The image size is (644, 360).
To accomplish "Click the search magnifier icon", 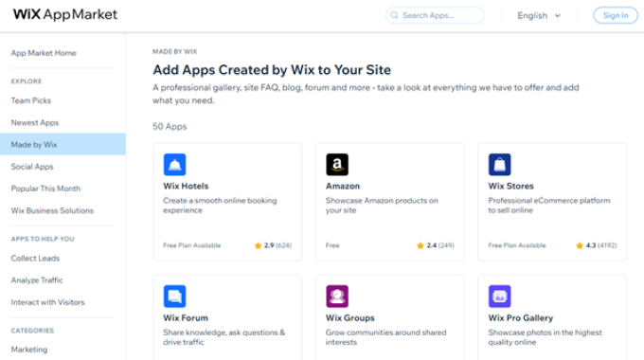I will click(394, 15).
